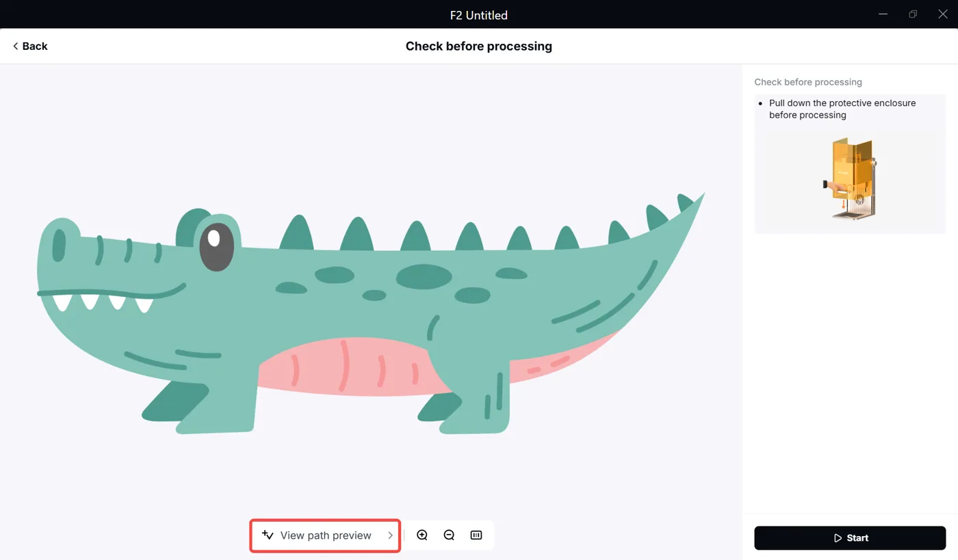958x560 pixels.
Task: Select the crocodile image on canvas
Action: coord(370,314)
